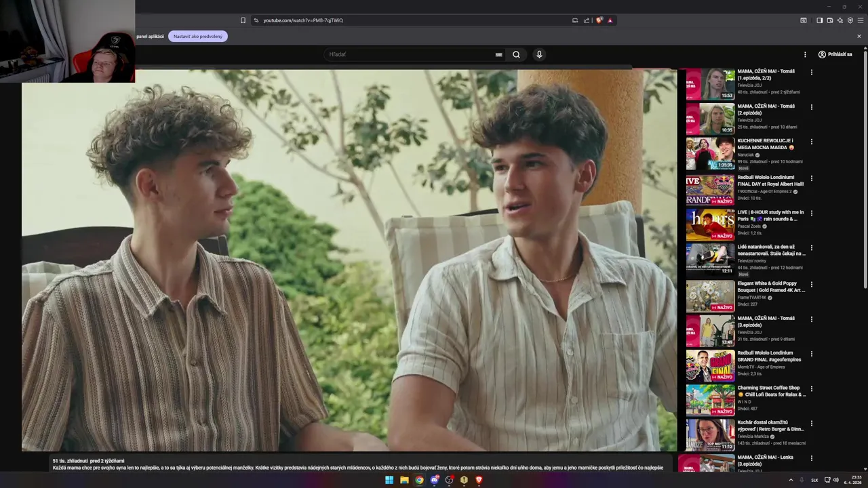Click the main video player to pause
Screen dimensions: 868x488
click(349, 260)
